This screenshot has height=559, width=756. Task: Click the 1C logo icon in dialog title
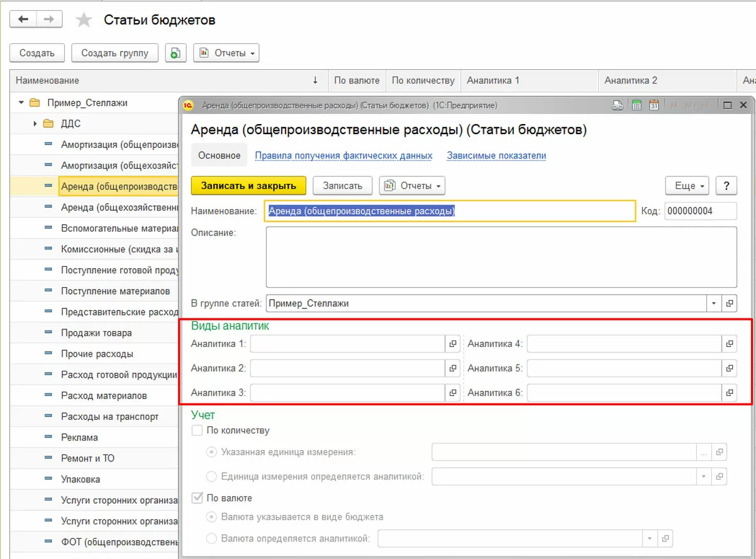click(188, 105)
